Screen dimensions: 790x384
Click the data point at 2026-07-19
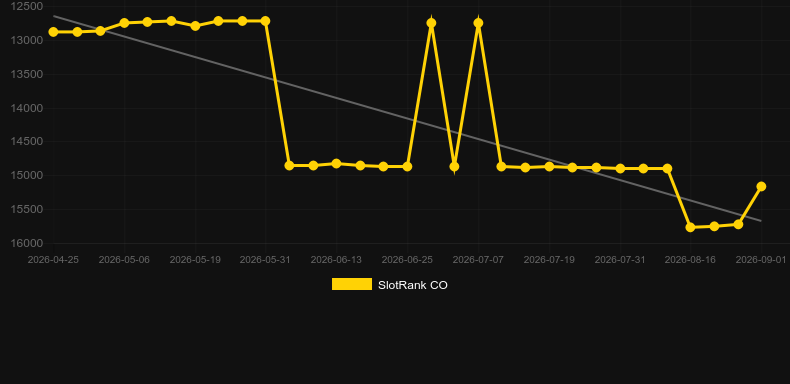click(549, 166)
